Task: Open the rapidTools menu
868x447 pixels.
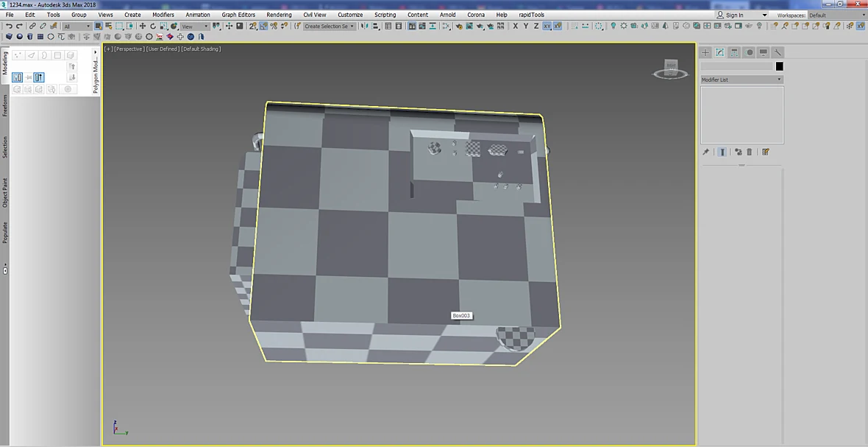Action: pyautogui.click(x=531, y=15)
